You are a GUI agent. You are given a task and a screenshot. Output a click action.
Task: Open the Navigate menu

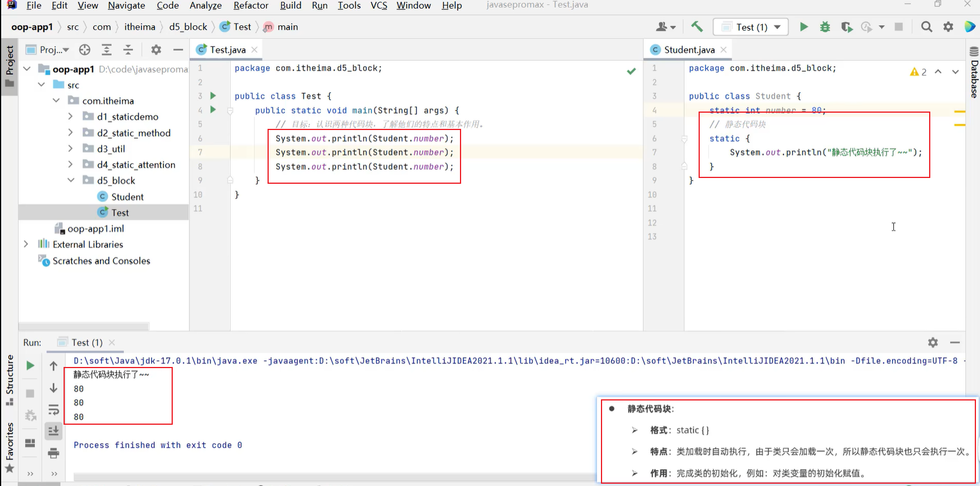[127, 5]
